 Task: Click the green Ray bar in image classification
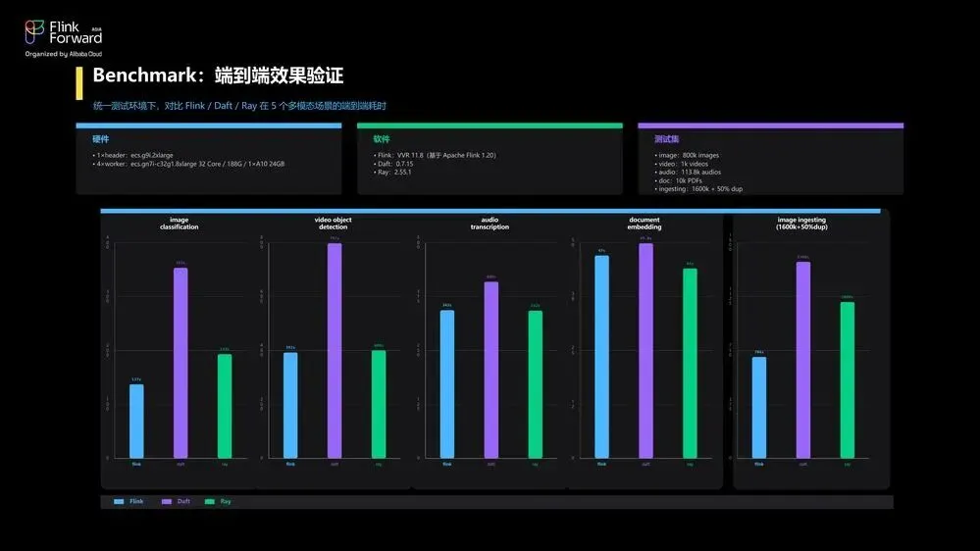tap(225, 406)
